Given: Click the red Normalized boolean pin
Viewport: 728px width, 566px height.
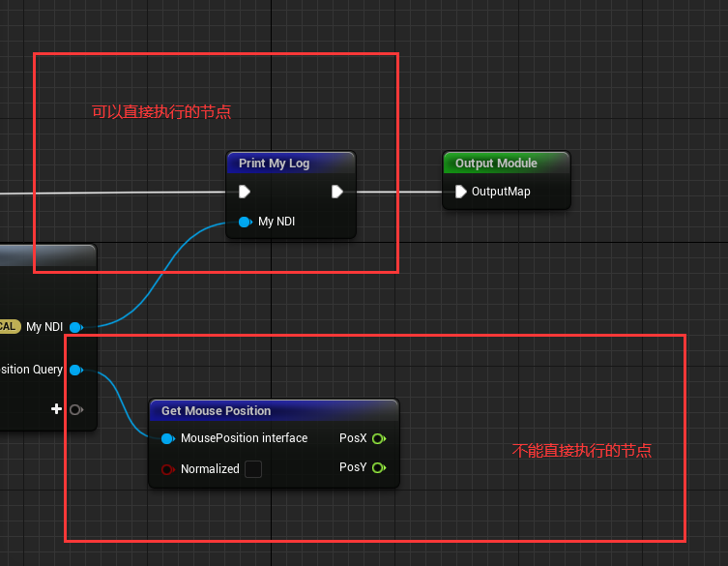Looking at the screenshot, I should pos(167,469).
